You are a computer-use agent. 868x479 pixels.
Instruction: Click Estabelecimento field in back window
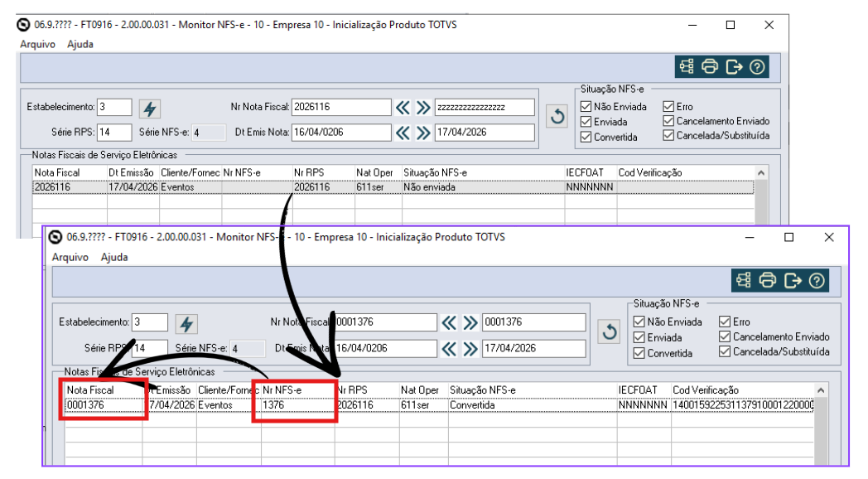click(114, 107)
